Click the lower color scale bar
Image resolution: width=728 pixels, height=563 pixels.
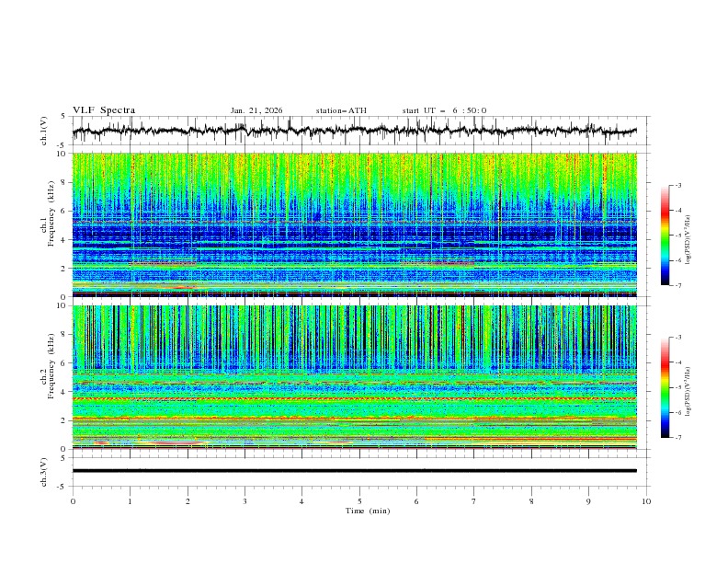point(665,387)
